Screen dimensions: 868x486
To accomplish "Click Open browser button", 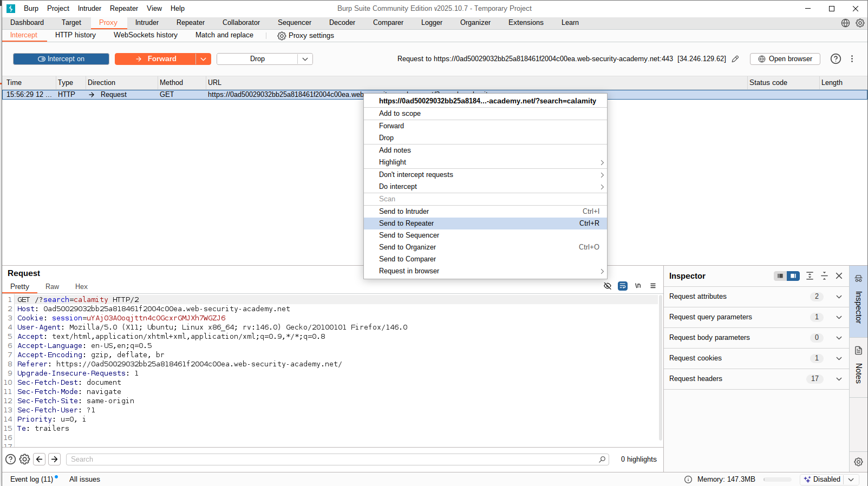I will tap(785, 59).
